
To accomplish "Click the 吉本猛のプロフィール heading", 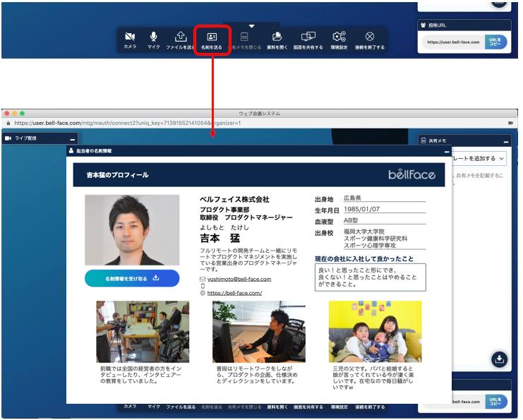I will coord(117,175).
